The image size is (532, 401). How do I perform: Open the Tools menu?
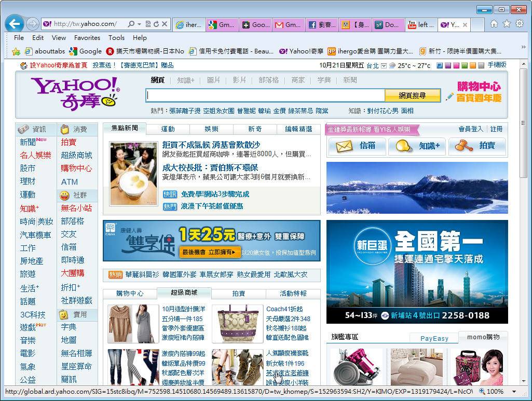(116, 38)
